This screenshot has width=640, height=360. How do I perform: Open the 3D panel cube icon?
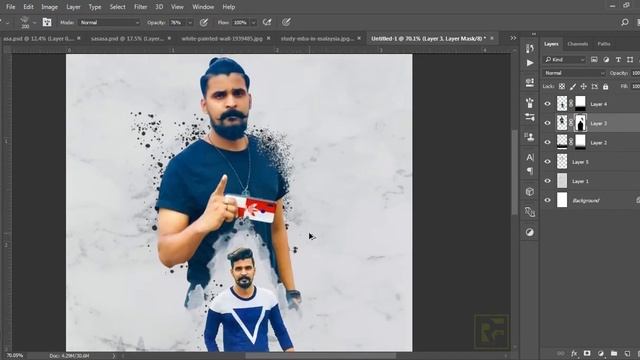click(x=530, y=191)
